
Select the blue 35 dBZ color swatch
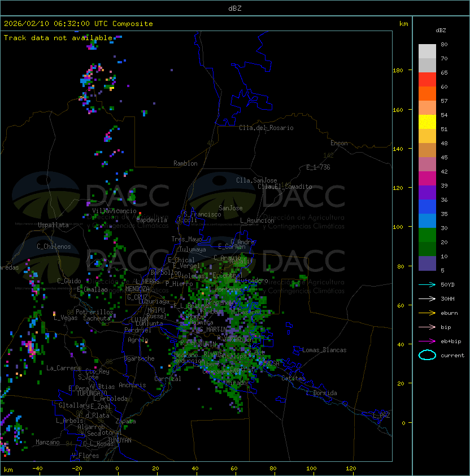pyautogui.click(x=427, y=207)
